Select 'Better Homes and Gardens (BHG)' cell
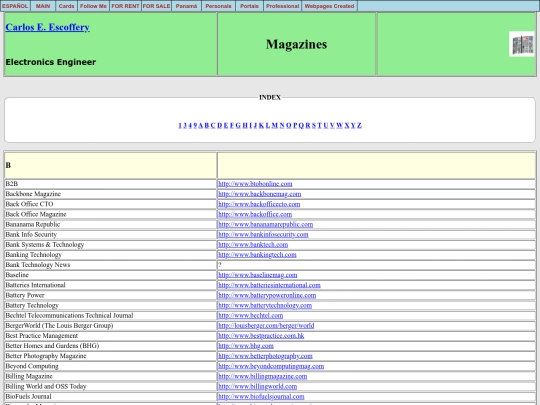 pyautogui.click(x=110, y=346)
